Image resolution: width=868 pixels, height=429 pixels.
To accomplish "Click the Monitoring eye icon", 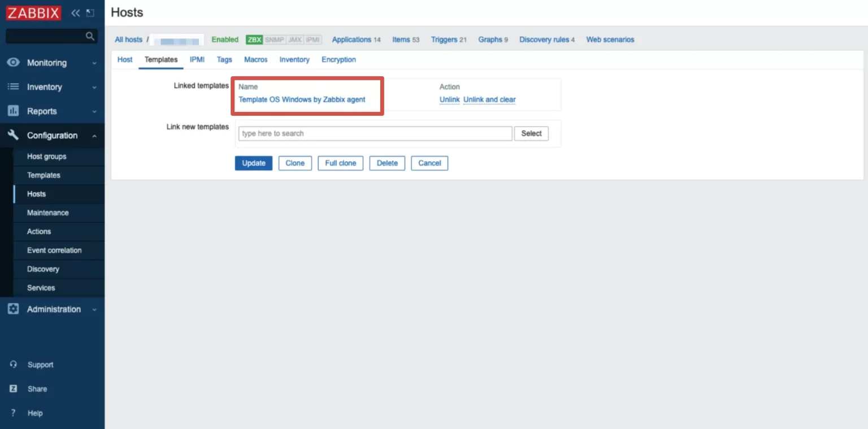I will click(13, 63).
